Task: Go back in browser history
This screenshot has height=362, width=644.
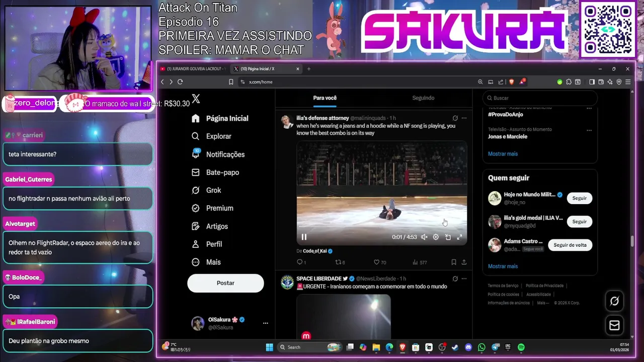Action: click(162, 82)
